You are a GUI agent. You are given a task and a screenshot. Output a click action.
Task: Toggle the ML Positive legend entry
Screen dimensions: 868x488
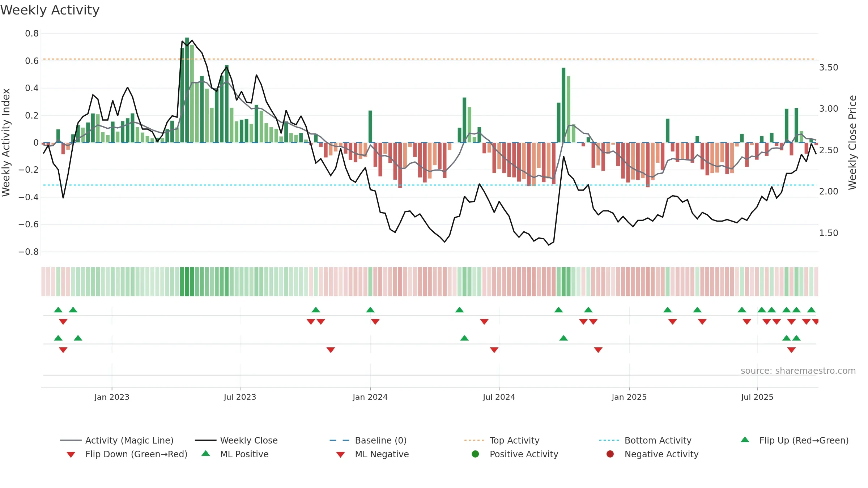(235, 454)
